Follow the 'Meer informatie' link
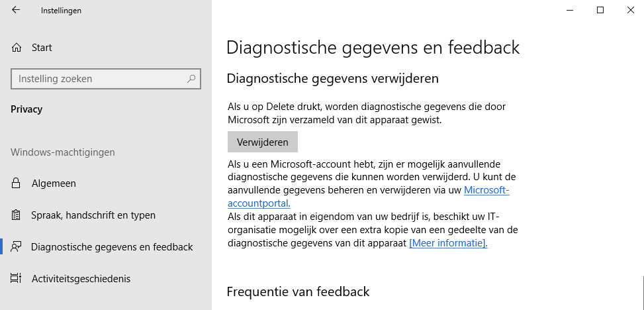 click(448, 243)
